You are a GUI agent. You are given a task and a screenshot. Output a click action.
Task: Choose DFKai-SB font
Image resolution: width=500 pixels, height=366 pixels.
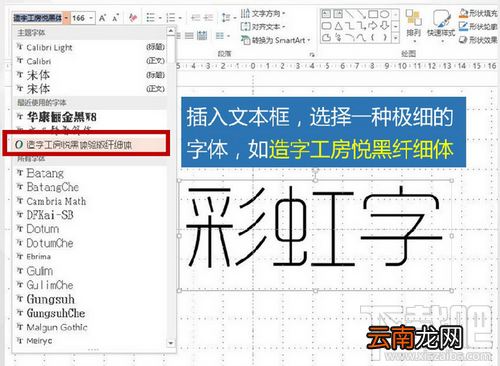pos(90,215)
